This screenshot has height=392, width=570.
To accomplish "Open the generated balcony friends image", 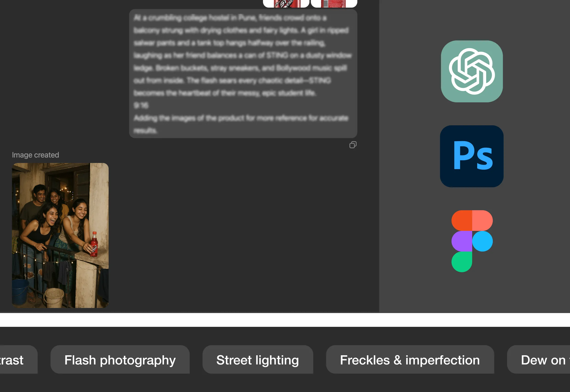I will (60, 235).
